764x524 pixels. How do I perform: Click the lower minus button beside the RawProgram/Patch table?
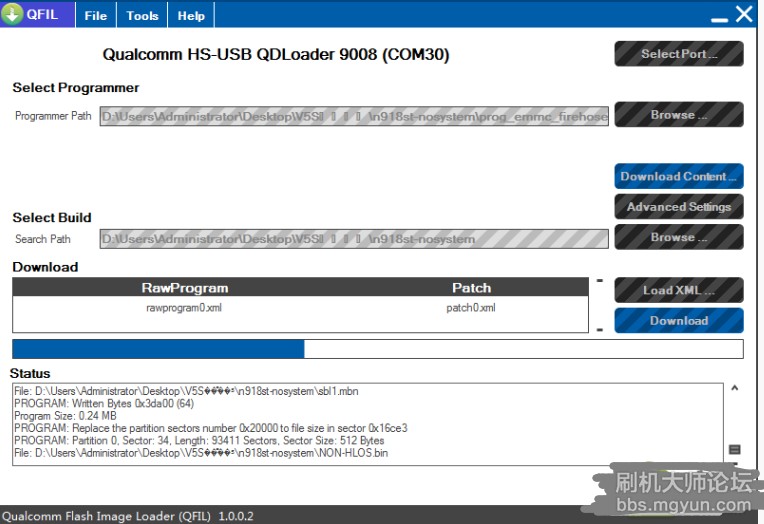coord(600,330)
